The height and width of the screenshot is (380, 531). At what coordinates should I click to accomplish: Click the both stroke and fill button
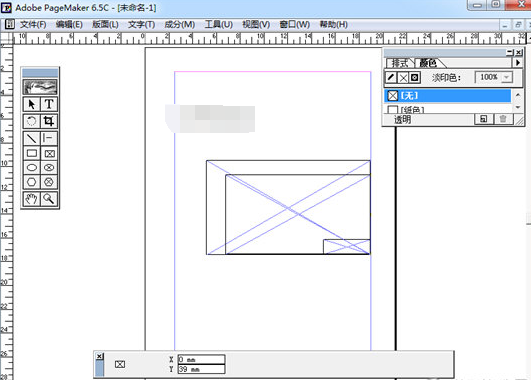pyautogui.click(x=415, y=78)
